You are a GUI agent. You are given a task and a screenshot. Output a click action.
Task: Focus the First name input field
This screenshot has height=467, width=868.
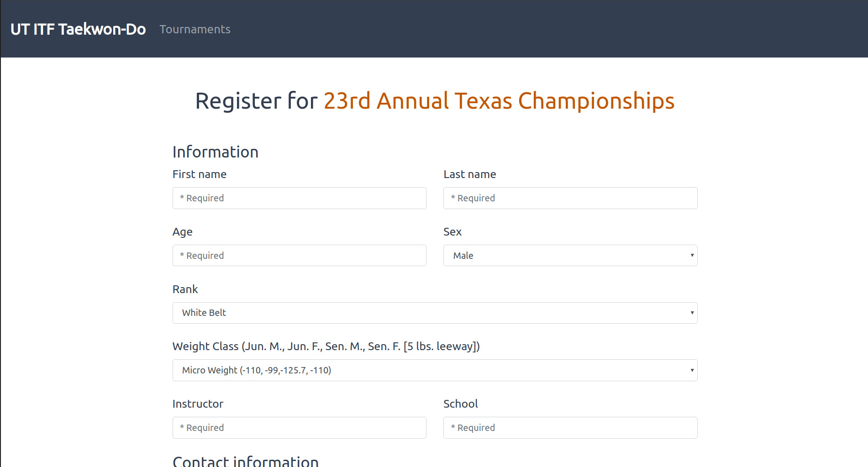point(300,198)
